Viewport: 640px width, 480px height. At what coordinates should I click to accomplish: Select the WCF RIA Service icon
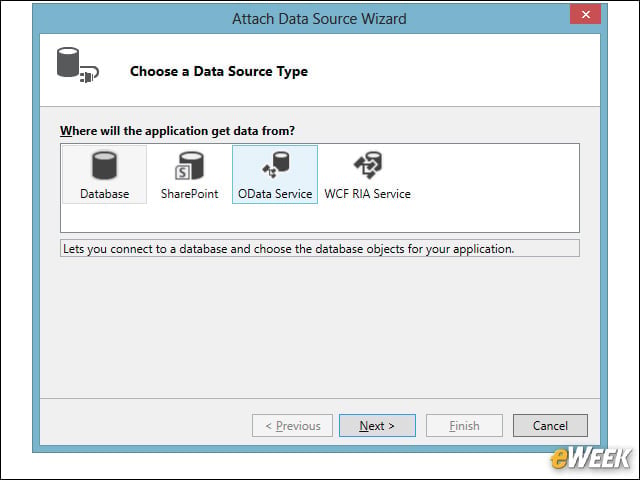[368, 164]
